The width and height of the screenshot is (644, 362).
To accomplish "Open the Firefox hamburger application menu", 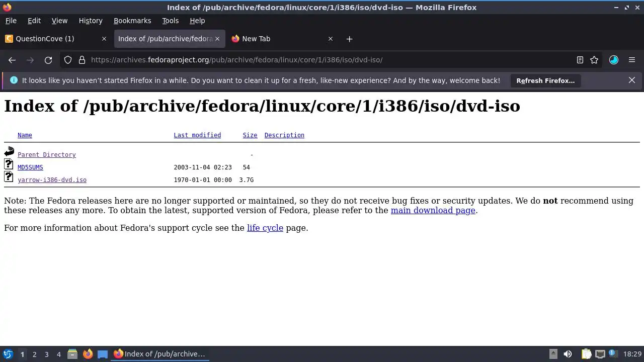I will pos(632,60).
